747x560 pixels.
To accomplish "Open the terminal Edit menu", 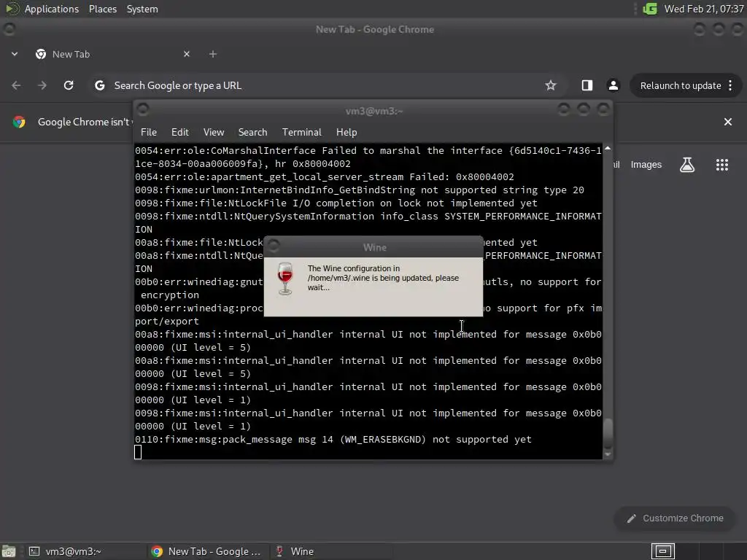I will pyautogui.click(x=180, y=133).
